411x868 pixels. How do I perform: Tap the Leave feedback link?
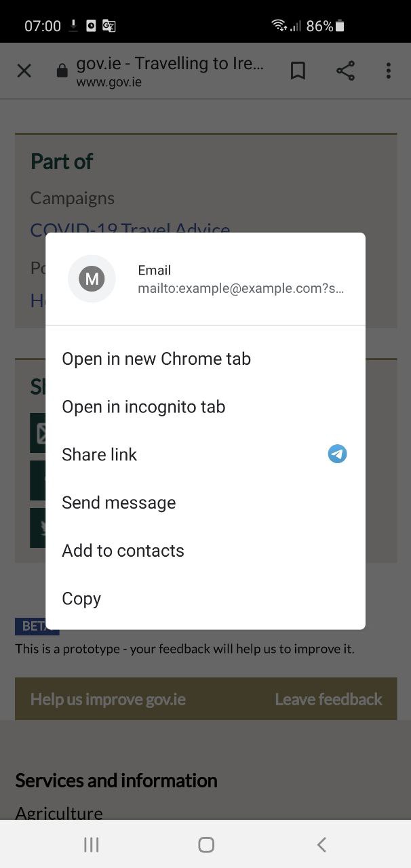(328, 699)
